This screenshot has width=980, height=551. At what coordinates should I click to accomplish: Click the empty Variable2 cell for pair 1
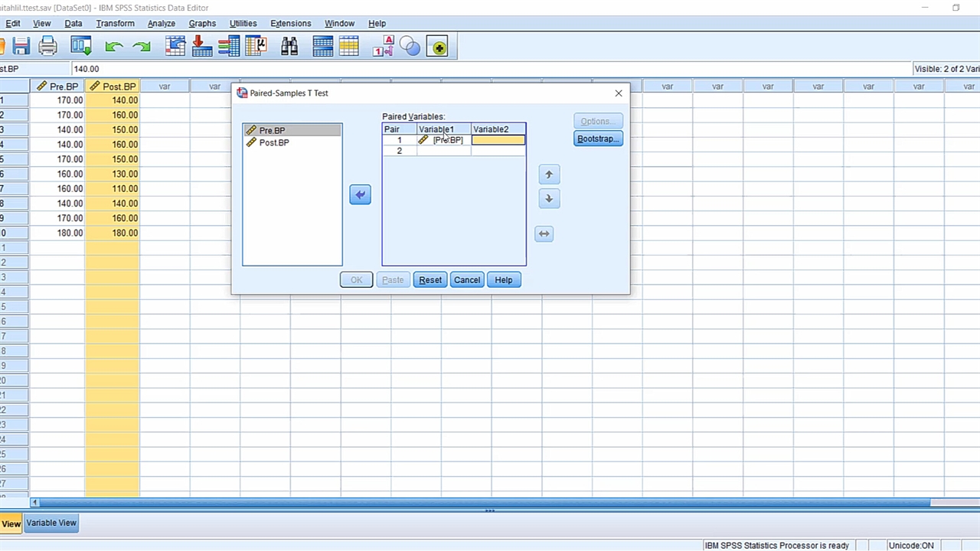pos(498,140)
